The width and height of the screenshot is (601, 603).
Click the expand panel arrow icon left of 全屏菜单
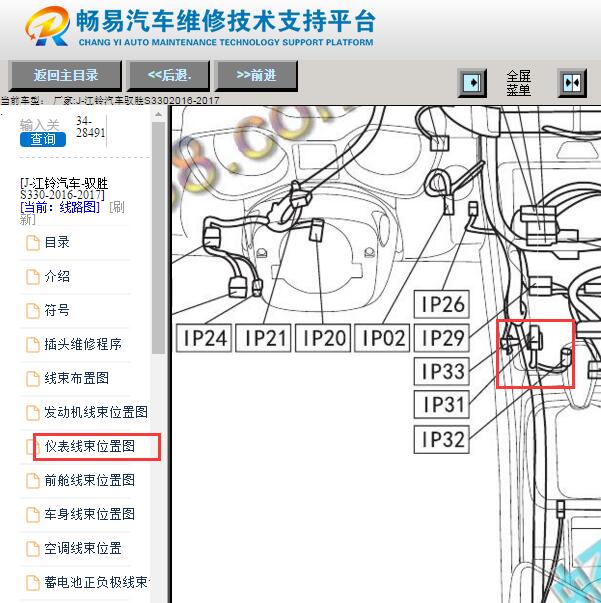472,83
